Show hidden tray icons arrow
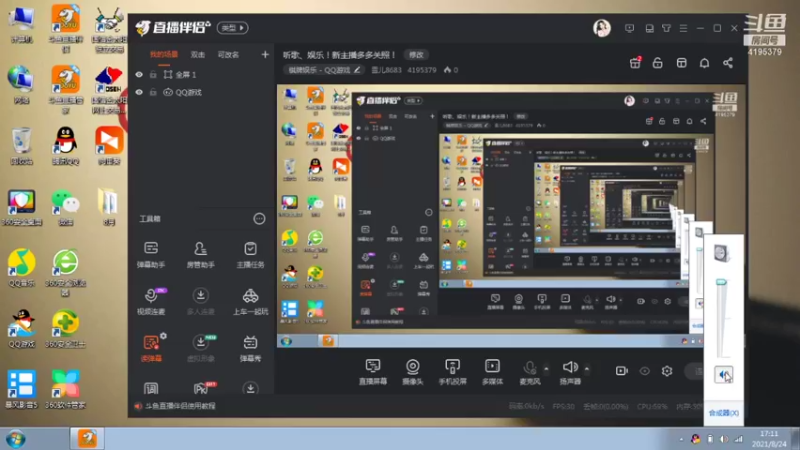This screenshot has height=450, width=800. point(681,439)
